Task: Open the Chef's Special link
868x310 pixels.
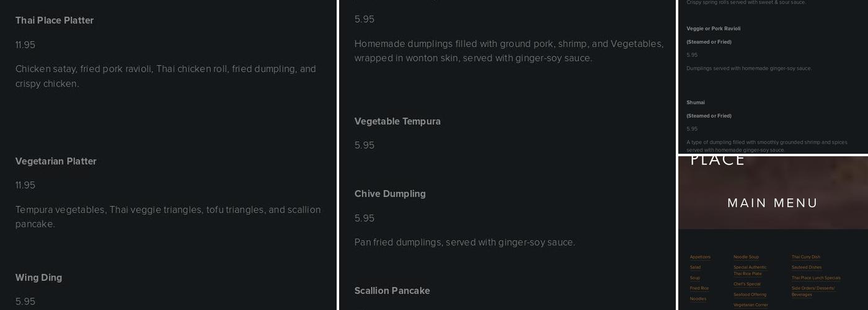Action: (746, 284)
